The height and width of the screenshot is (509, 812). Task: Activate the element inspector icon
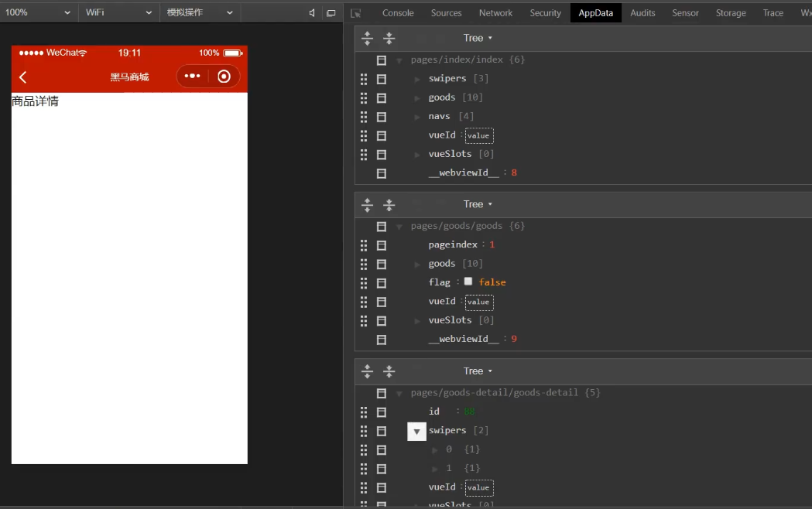[x=356, y=13]
